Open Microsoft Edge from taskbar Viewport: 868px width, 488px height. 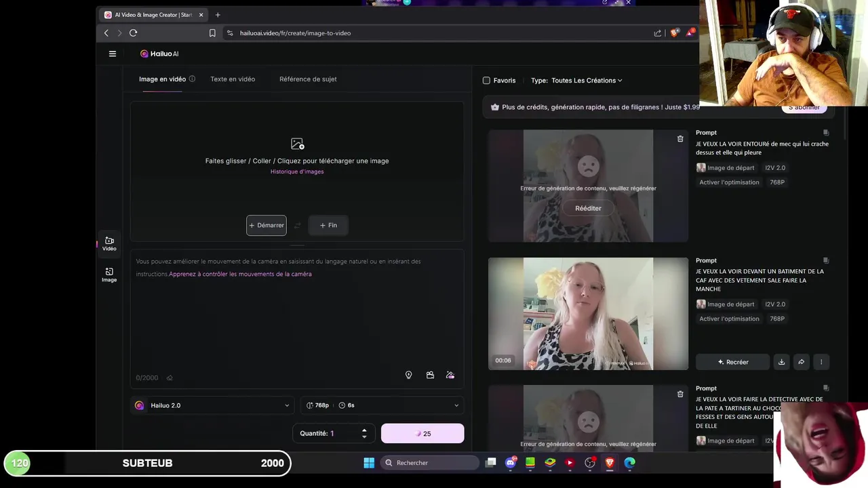coord(630,463)
